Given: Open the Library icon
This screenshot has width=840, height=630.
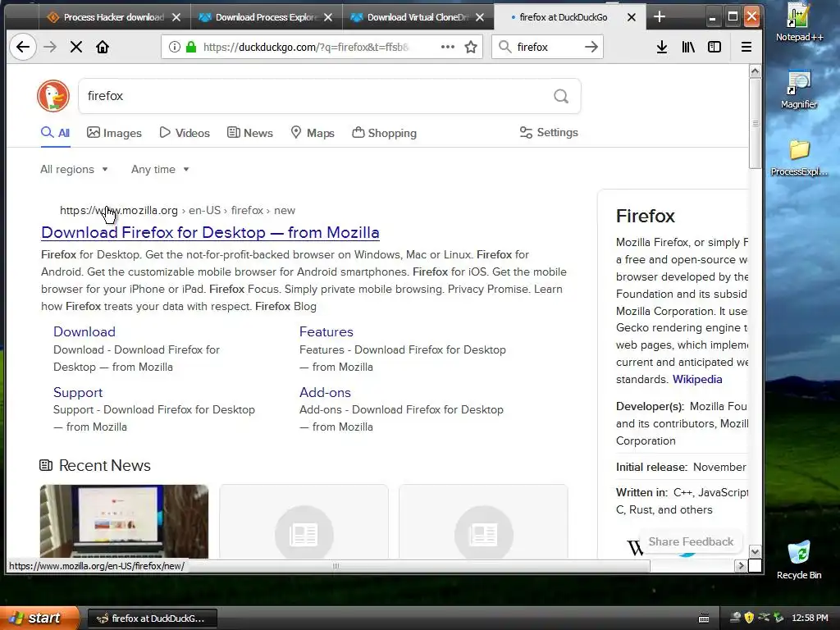Looking at the screenshot, I should (688, 47).
